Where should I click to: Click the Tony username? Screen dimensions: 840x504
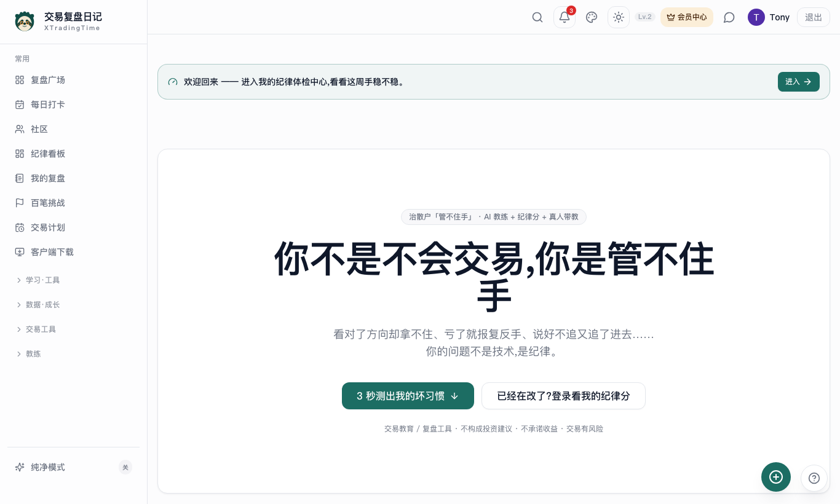click(780, 17)
